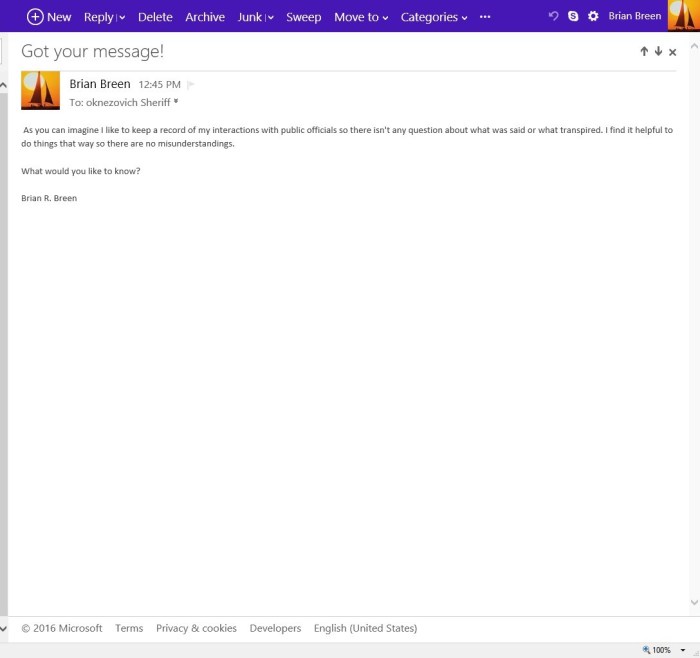
Task: Go to next message with down arrow
Action: pos(658,51)
